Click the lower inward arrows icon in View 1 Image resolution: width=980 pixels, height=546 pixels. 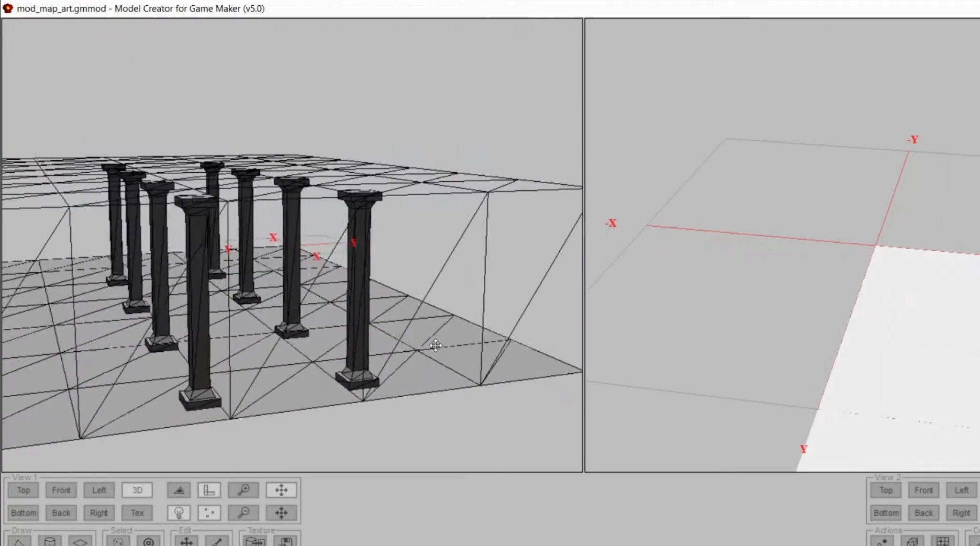(281, 513)
